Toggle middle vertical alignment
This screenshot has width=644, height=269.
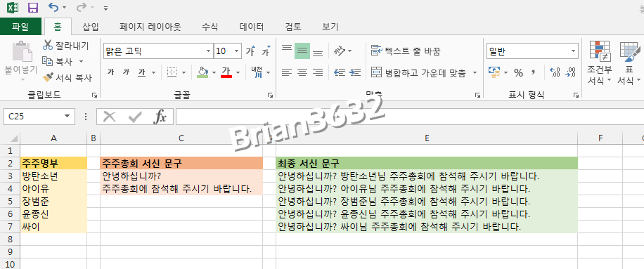pyautogui.click(x=302, y=51)
